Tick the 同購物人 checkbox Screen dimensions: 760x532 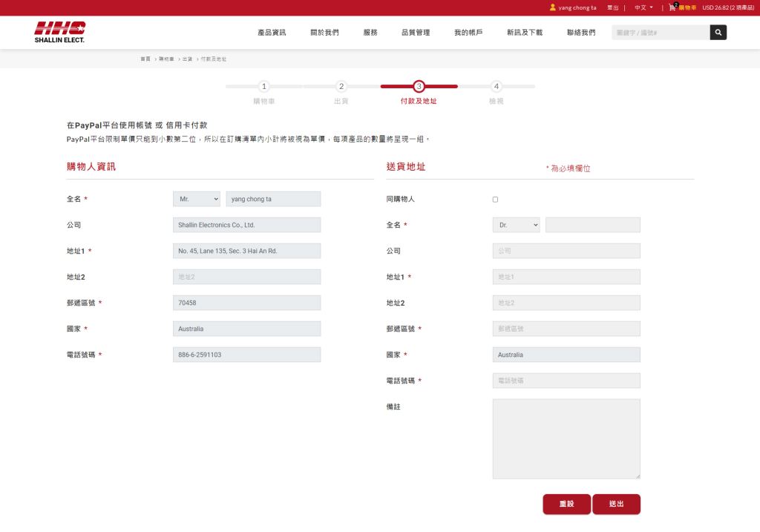pos(495,199)
